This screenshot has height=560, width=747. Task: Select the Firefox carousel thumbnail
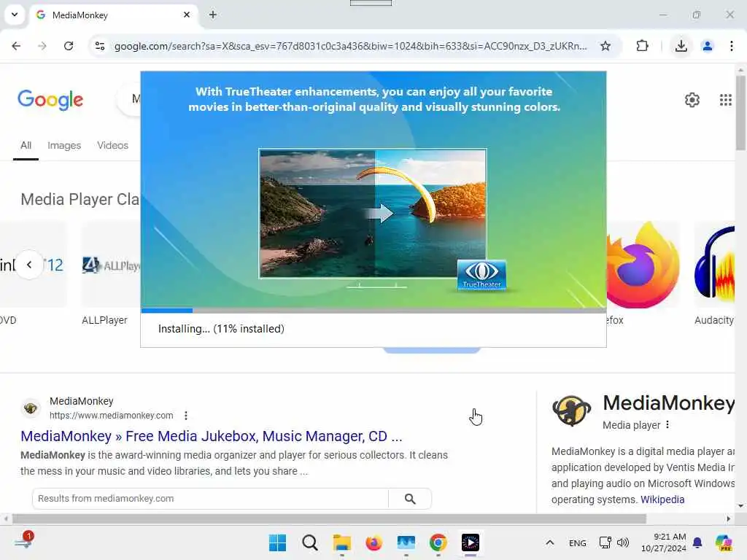coord(642,265)
